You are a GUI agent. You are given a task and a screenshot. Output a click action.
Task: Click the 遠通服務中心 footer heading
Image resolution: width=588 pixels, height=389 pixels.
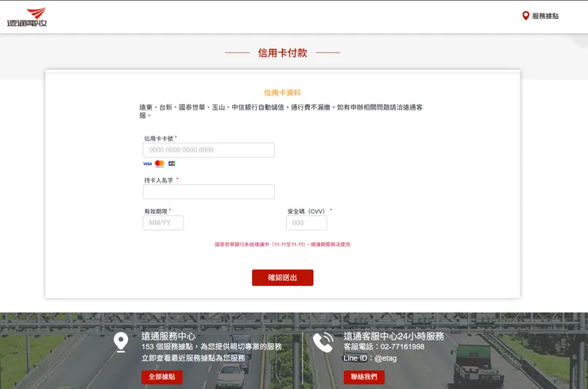pyautogui.click(x=168, y=336)
